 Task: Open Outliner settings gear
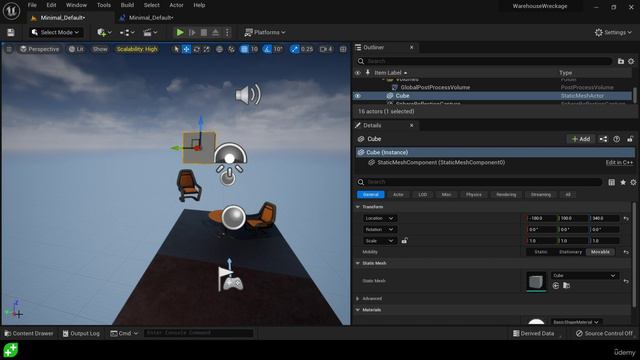[631, 61]
